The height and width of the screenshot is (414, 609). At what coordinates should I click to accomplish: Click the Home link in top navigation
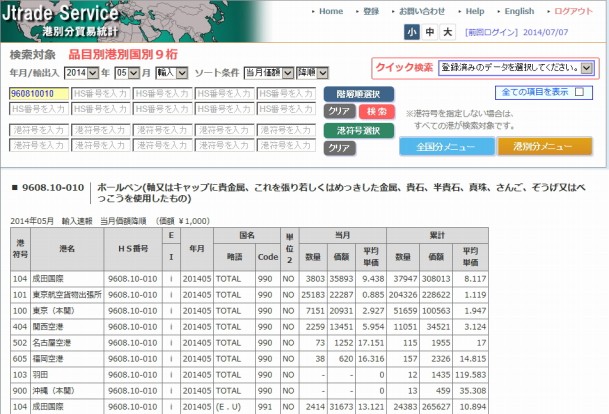331,11
